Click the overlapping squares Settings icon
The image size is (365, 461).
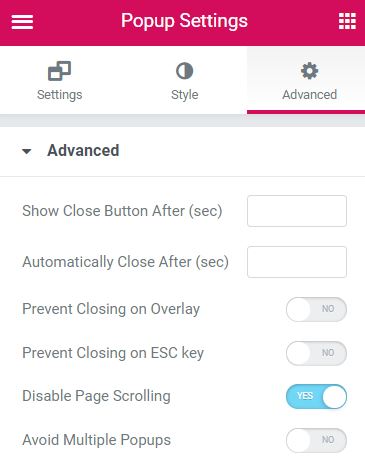coord(60,71)
